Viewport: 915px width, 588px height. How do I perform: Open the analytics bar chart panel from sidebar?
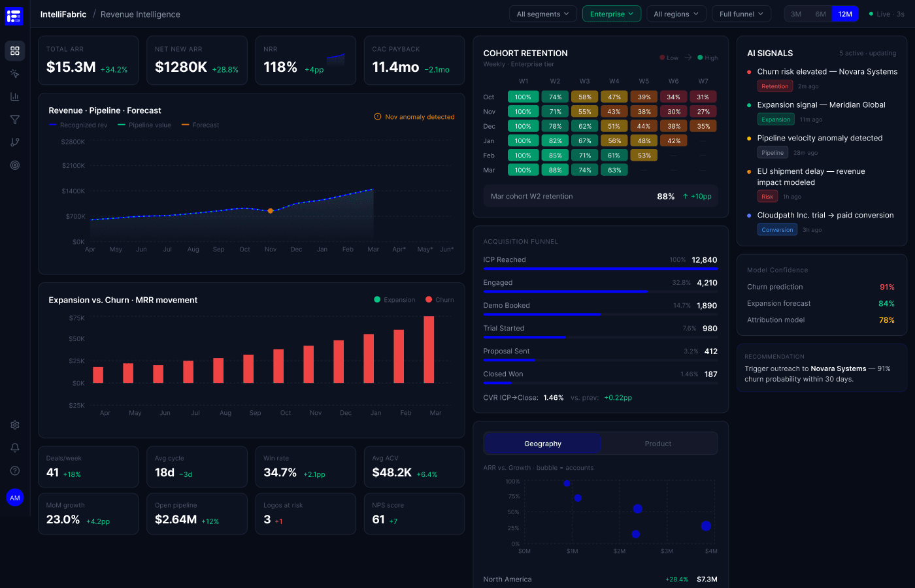point(14,96)
